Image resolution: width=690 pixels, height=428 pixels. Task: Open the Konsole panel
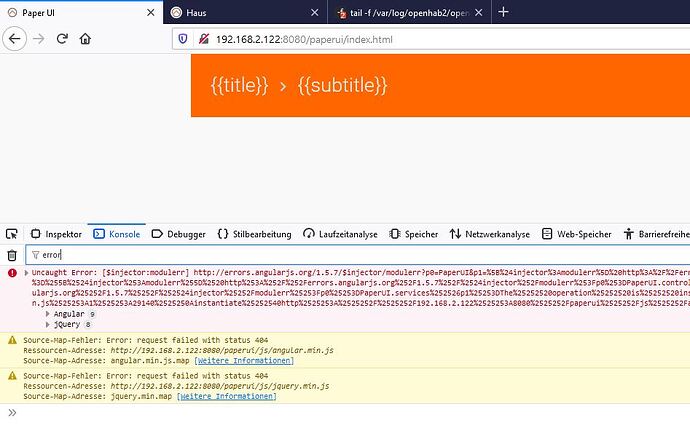[117, 234]
